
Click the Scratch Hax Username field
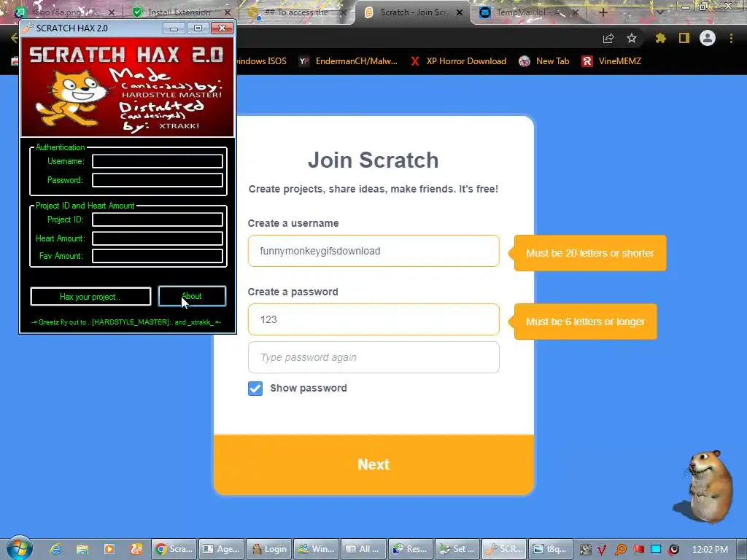click(158, 161)
